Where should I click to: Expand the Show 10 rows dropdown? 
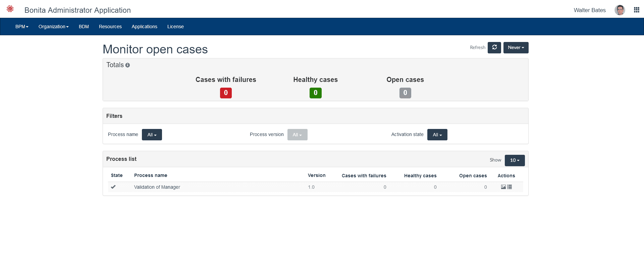pyautogui.click(x=515, y=161)
